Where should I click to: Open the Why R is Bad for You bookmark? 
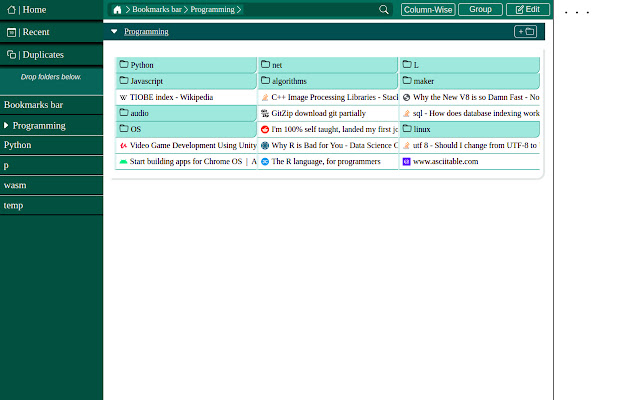(x=328, y=145)
